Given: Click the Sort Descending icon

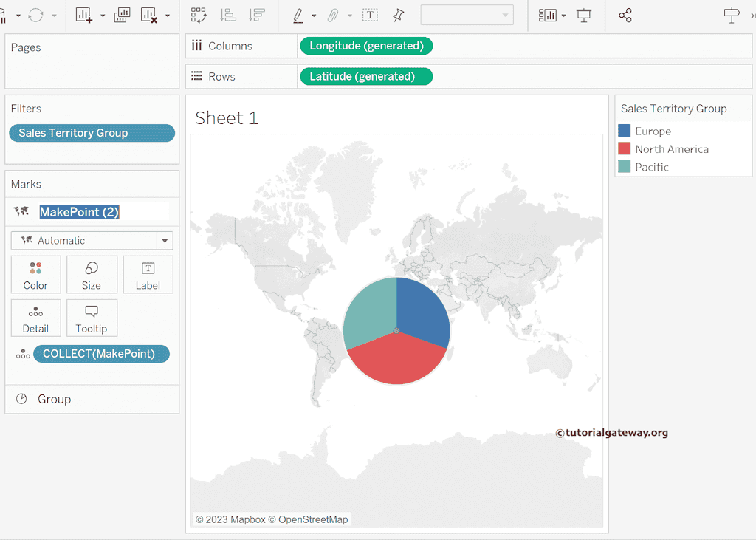Looking at the screenshot, I should pos(256,16).
